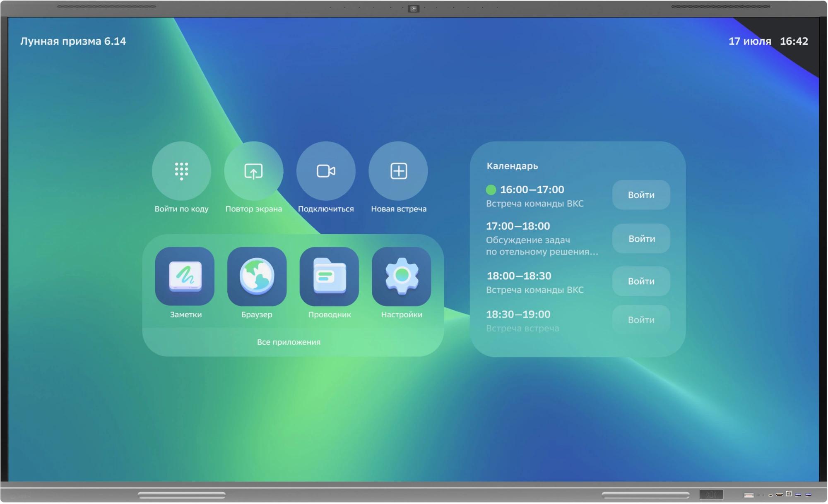Click the 17 июля date
Screen dimensions: 828x504
(x=750, y=41)
